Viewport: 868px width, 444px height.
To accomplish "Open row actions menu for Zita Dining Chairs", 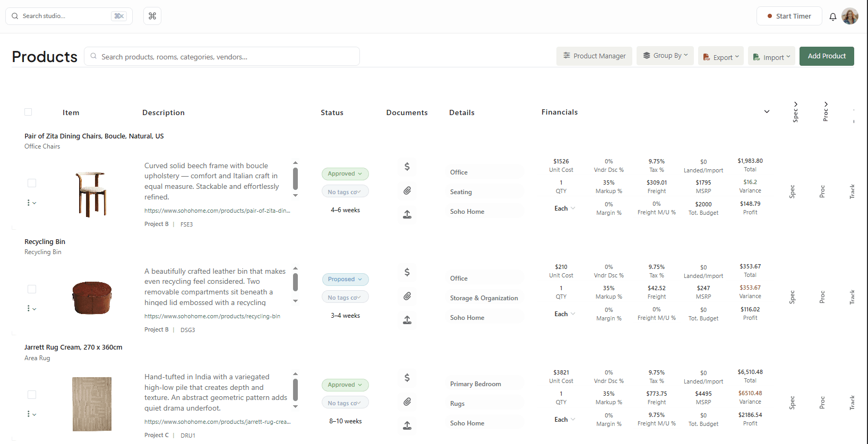I will pyautogui.click(x=32, y=203).
